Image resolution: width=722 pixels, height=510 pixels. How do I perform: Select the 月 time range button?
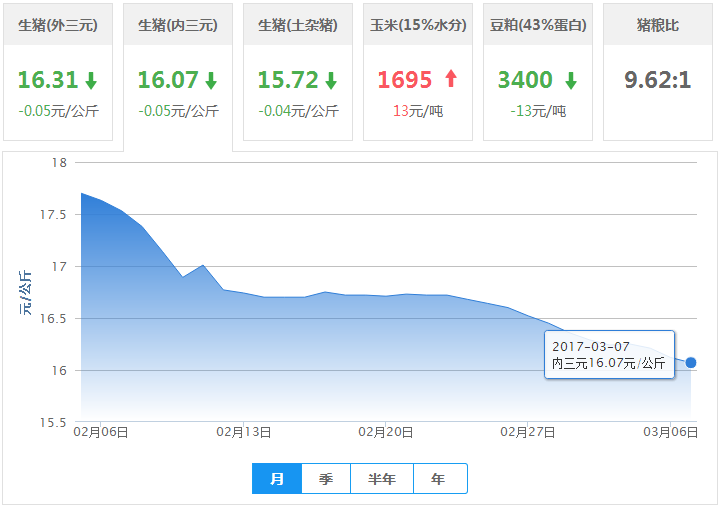(x=277, y=479)
